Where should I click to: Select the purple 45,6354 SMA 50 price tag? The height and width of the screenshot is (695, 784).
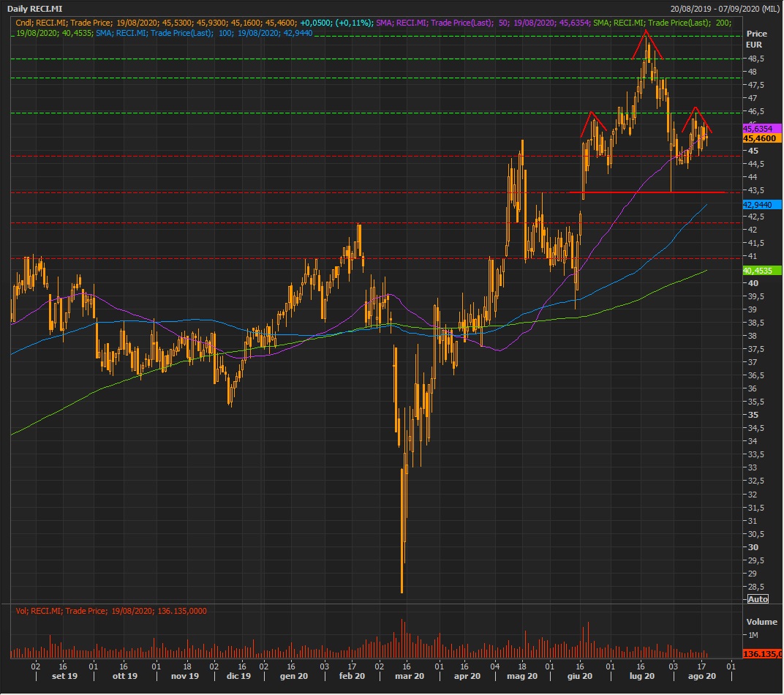pos(758,128)
